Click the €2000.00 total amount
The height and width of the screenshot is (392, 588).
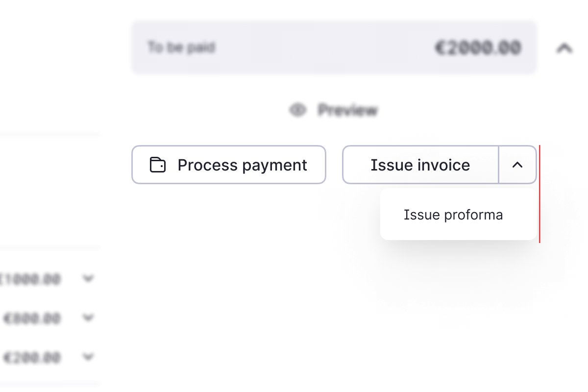(478, 48)
